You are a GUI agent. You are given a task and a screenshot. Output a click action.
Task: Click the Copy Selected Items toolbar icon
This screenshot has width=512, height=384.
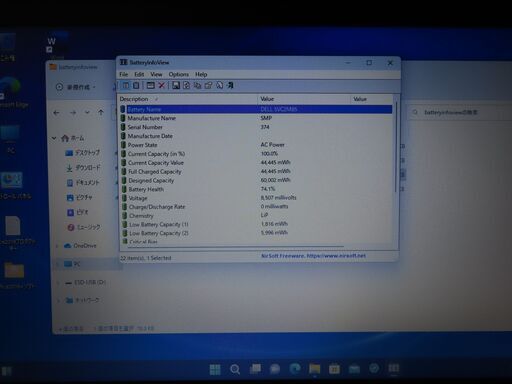click(x=197, y=86)
